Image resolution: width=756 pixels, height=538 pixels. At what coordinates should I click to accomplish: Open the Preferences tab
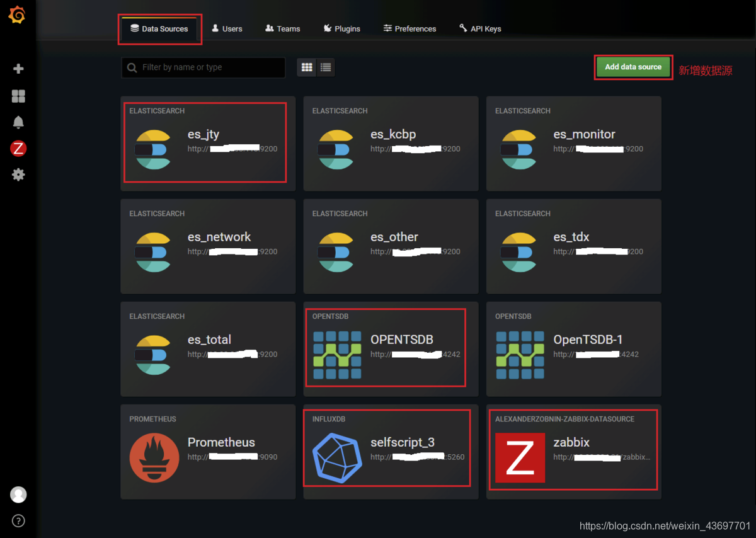tap(409, 29)
